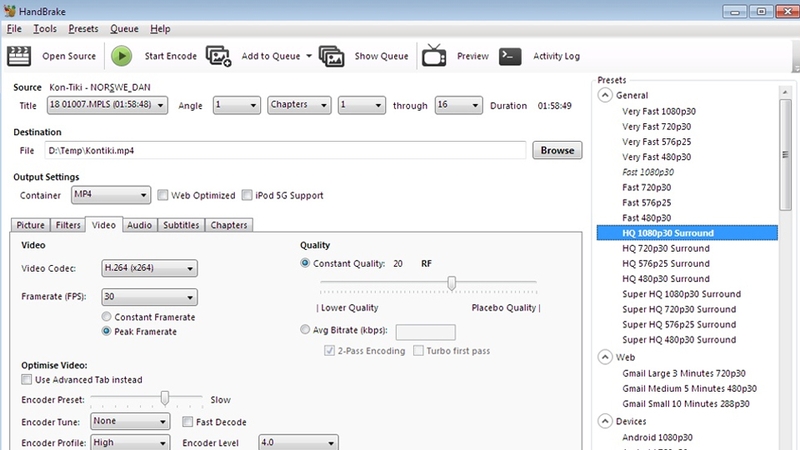Open Add to Queue dropdown arrow
Screen dimensions: 800x450
coord(309,56)
